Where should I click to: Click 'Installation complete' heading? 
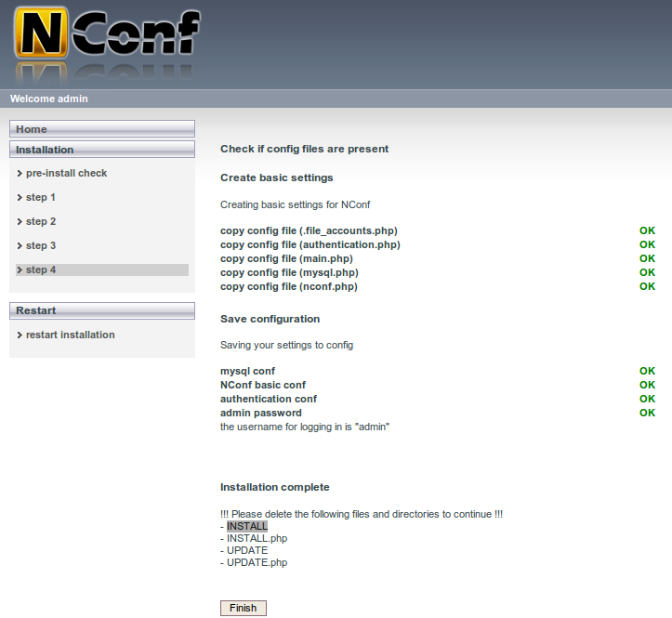[x=275, y=487]
